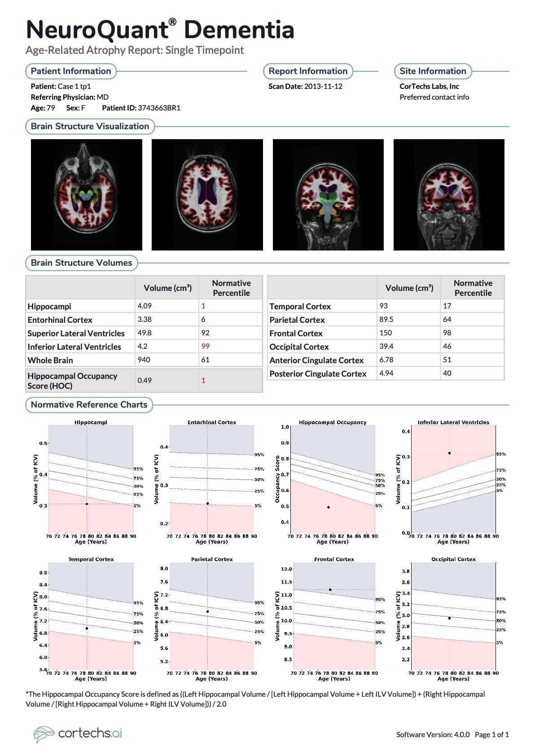Image resolution: width=535 pixels, height=756 pixels.
Task: Select the Inferior Lateral Ventricles chart marker
Action: point(449,453)
